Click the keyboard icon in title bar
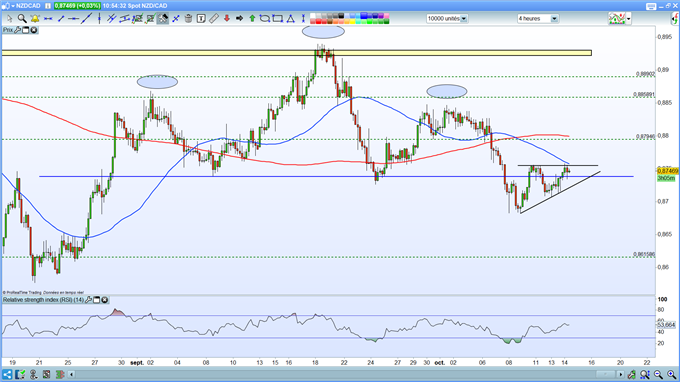 [651, 6]
